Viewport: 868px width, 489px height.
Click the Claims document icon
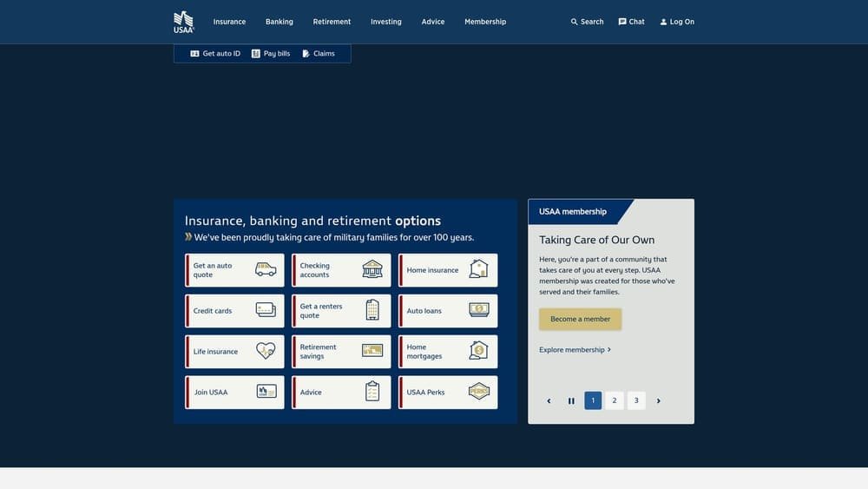[306, 54]
